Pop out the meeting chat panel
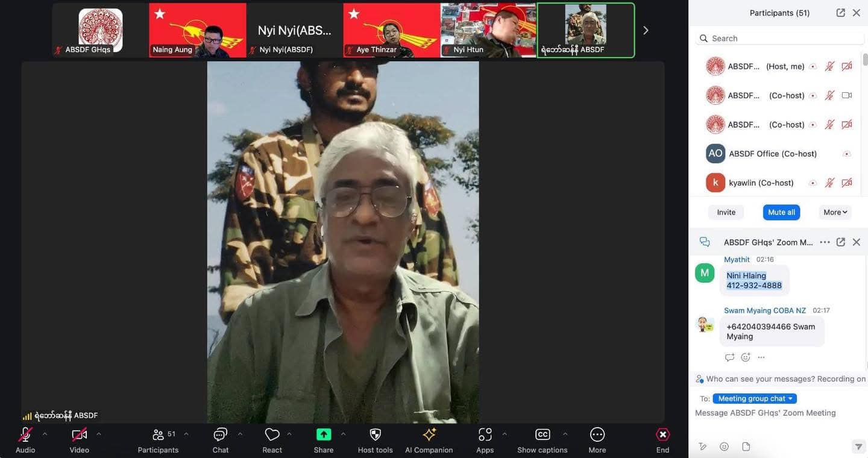868x458 pixels. [x=841, y=242]
